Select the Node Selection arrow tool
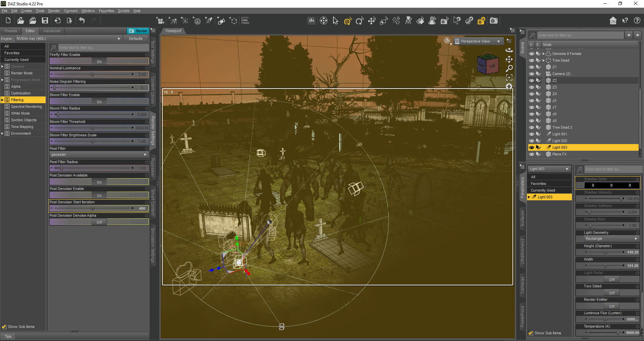 click(x=335, y=21)
